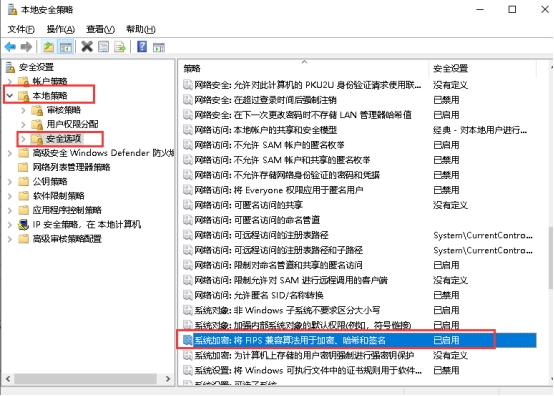
Task: Expand the 帐户策略 tree node
Action: pyautogui.click(x=10, y=81)
